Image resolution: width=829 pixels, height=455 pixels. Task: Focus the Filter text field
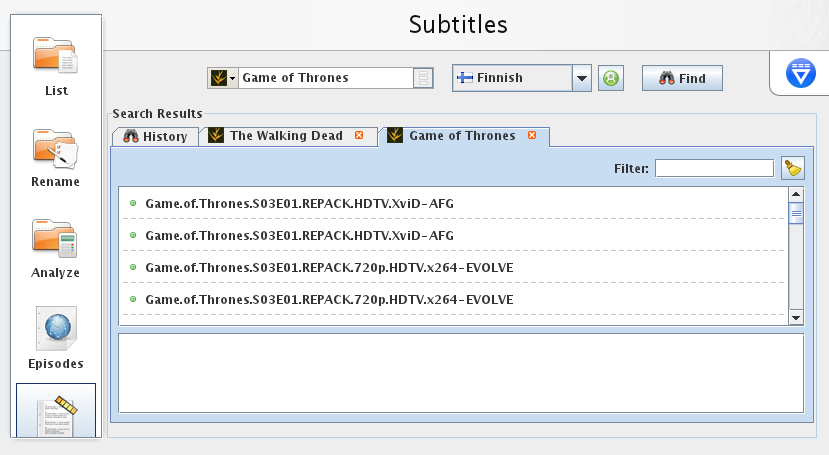[x=714, y=169]
